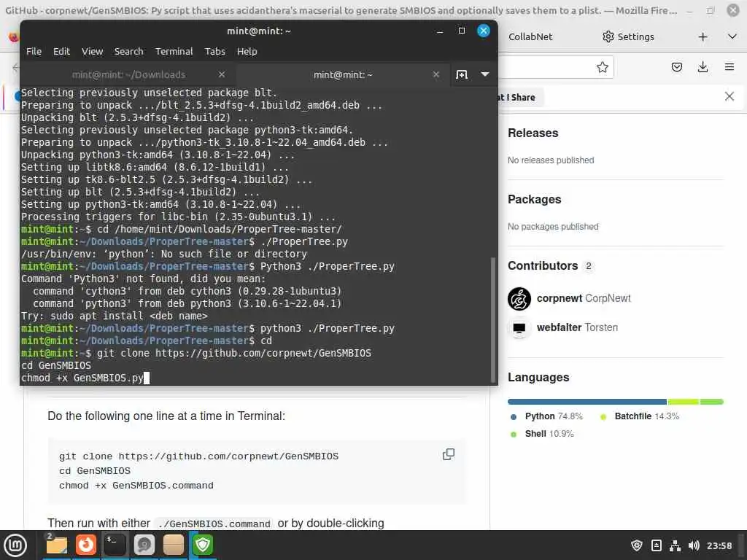Open the Search menu in terminal

click(128, 52)
